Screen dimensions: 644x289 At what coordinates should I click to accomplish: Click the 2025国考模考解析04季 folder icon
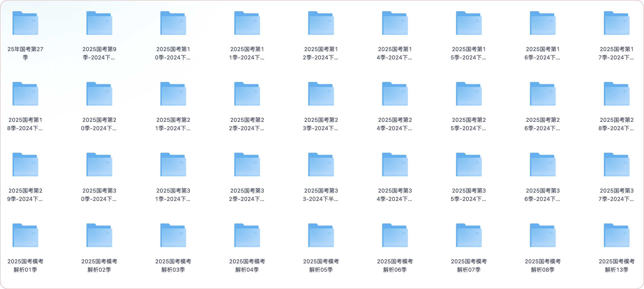coord(247,235)
